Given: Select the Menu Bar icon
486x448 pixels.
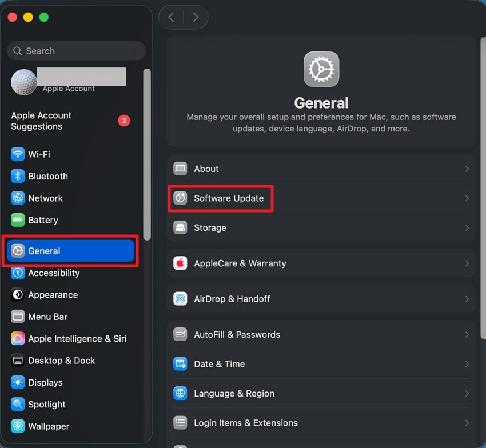Looking at the screenshot, I should pyautogui.click(x=16, y=317).
